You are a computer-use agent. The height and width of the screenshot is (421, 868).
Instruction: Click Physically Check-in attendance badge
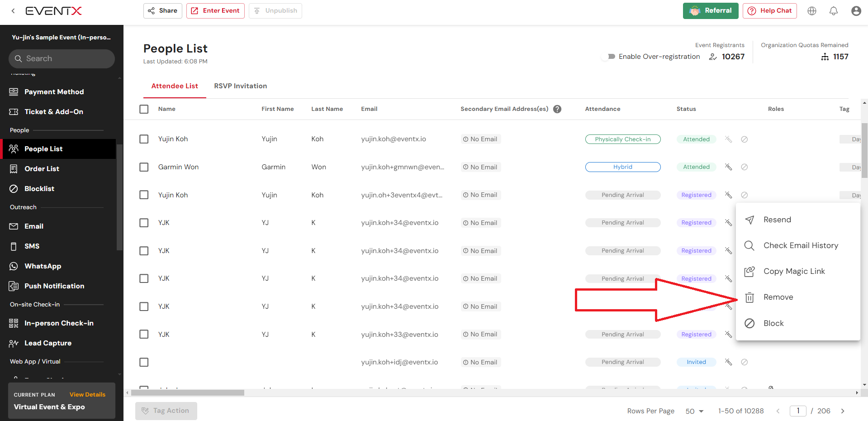coord(623,139)
